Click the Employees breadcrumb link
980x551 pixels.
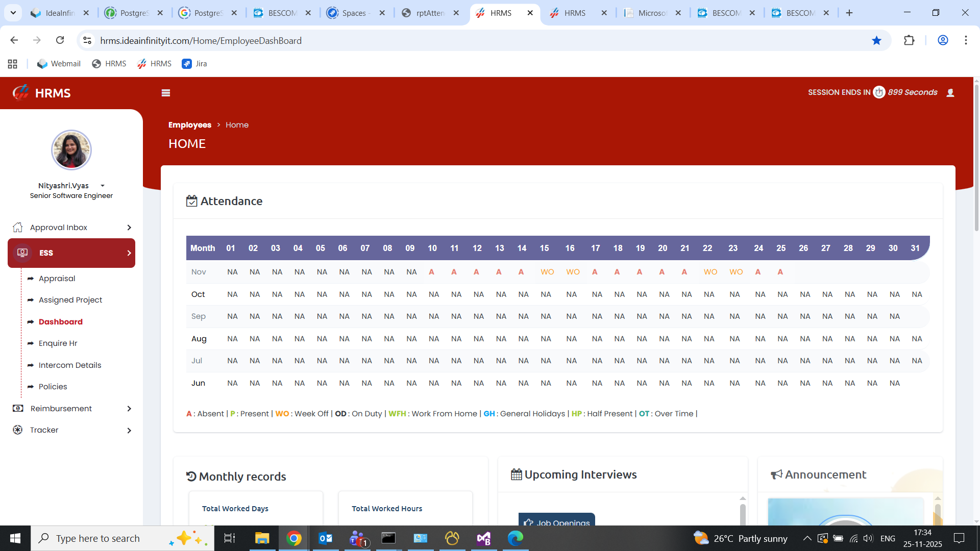tap(190, 125)
